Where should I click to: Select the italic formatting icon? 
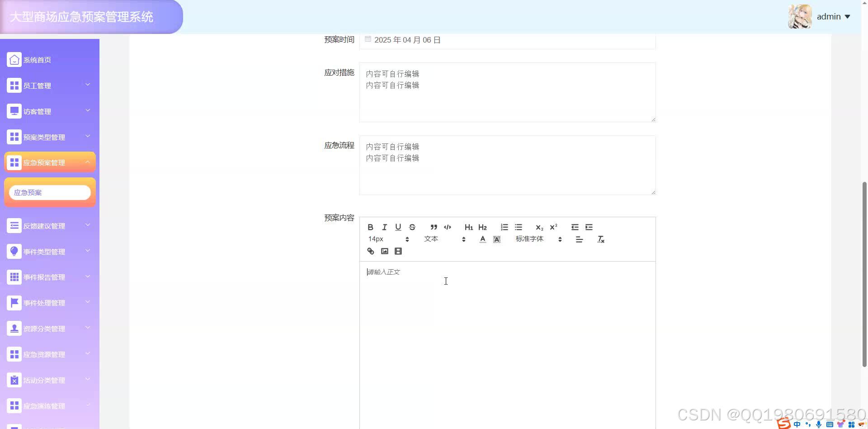384,227
